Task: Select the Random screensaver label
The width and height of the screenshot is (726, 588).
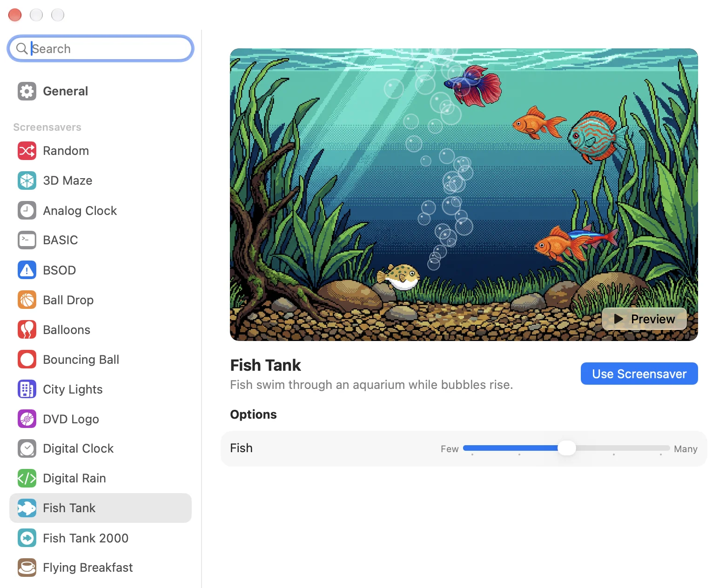Action: pos(66,151)
